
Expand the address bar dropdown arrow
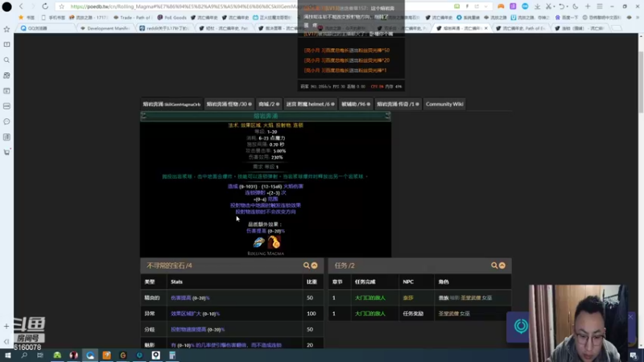click(x=486, y=6)
